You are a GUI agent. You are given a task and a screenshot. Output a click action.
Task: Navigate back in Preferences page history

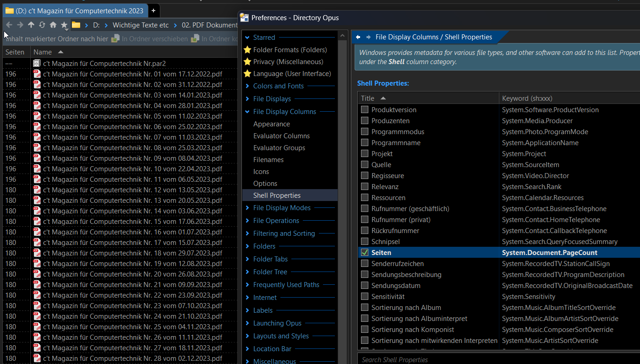(x=358, y=37)
